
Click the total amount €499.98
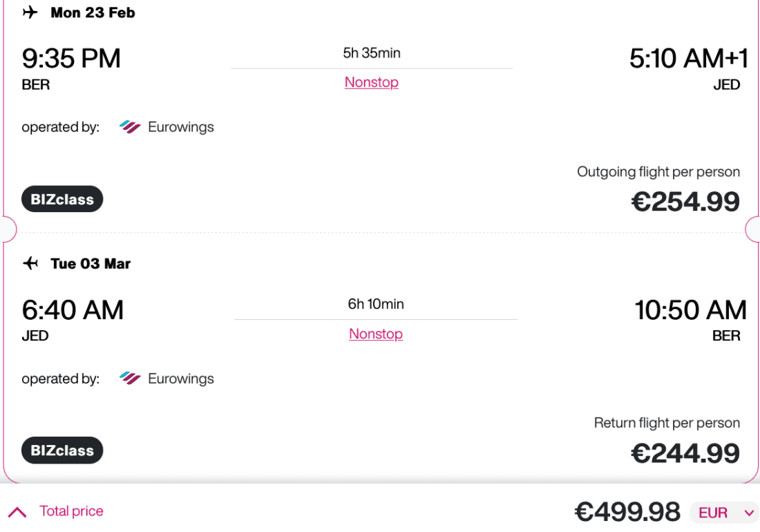pyautogui.click(x=627, y=512)
